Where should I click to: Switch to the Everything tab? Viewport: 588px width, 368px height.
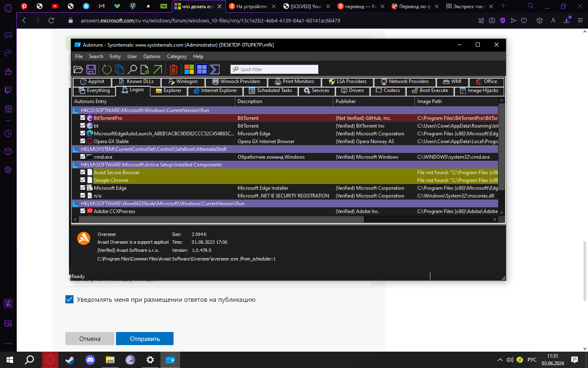tap(94, 91)
